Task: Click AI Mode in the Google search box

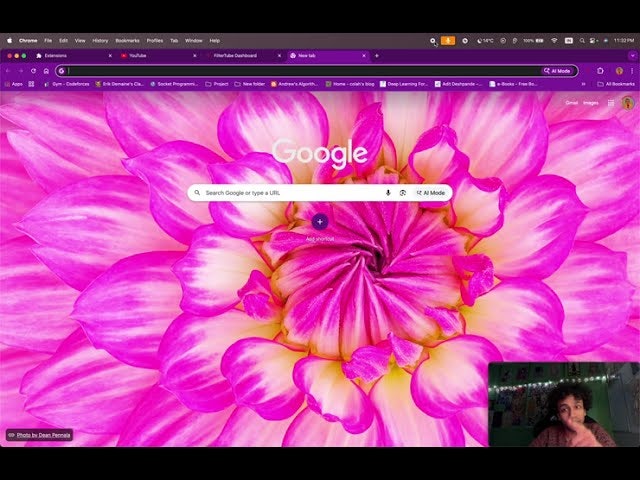Action: (x=431, y=193)
